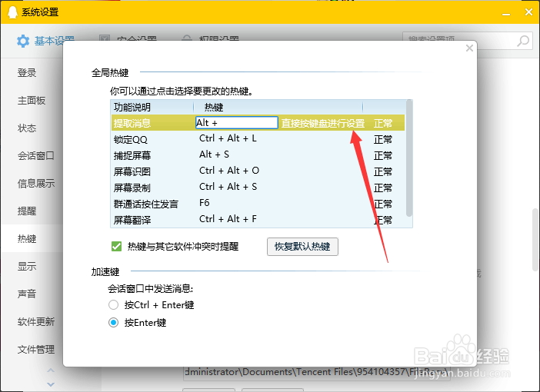Click the Ctrl + Alt + F hotkey value
This screenshot has width=540, height=392.
228,219
